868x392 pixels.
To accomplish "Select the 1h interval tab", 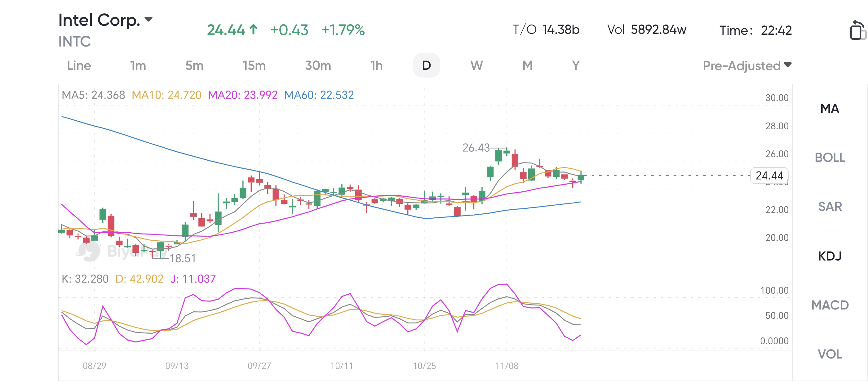I will click(x=376, y=65).
